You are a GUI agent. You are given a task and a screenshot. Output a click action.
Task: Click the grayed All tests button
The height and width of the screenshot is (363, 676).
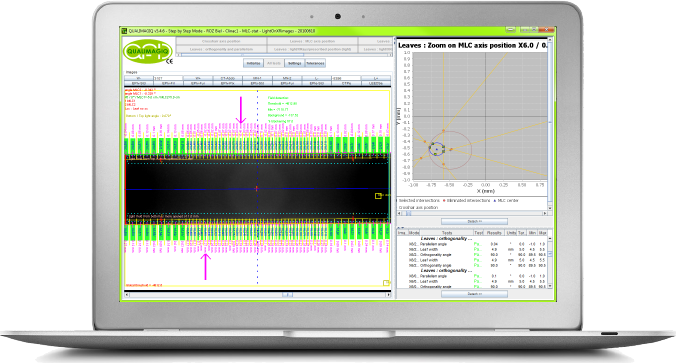point(274,63)
